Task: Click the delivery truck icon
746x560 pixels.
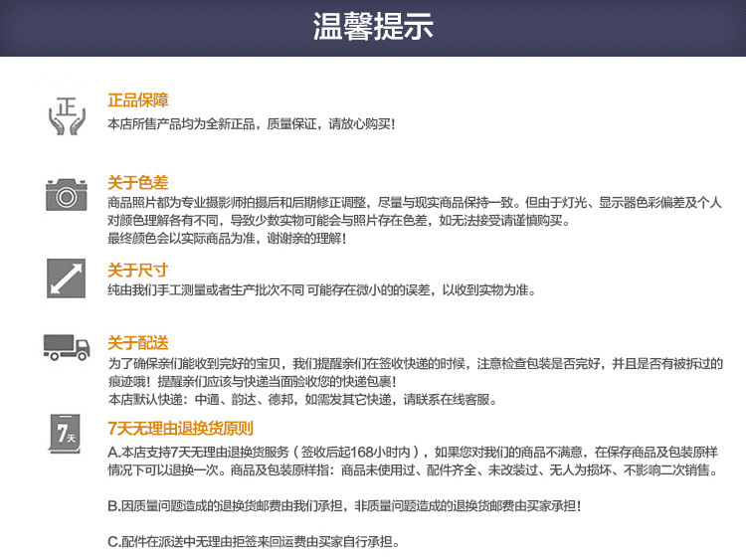Action: (67, 347)
